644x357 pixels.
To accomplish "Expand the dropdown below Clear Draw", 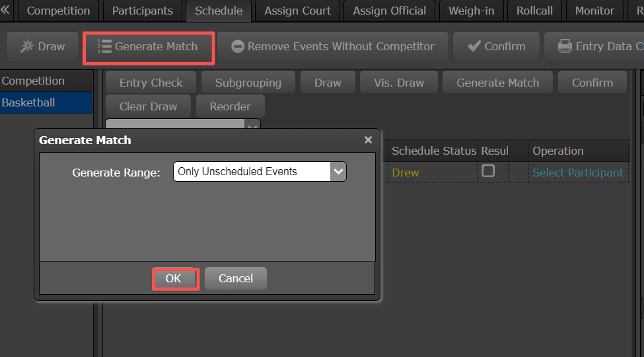I will pyautogui.click(x=252, y=126).
